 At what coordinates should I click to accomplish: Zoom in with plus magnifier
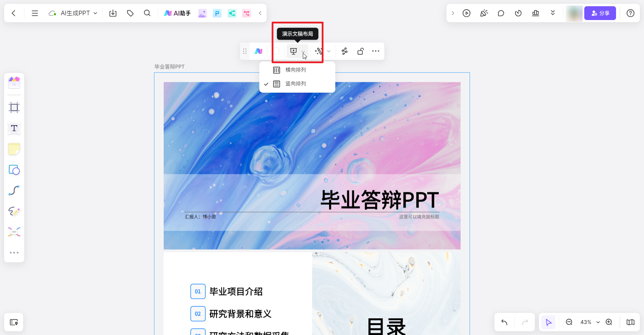click(x=609, y=322)
